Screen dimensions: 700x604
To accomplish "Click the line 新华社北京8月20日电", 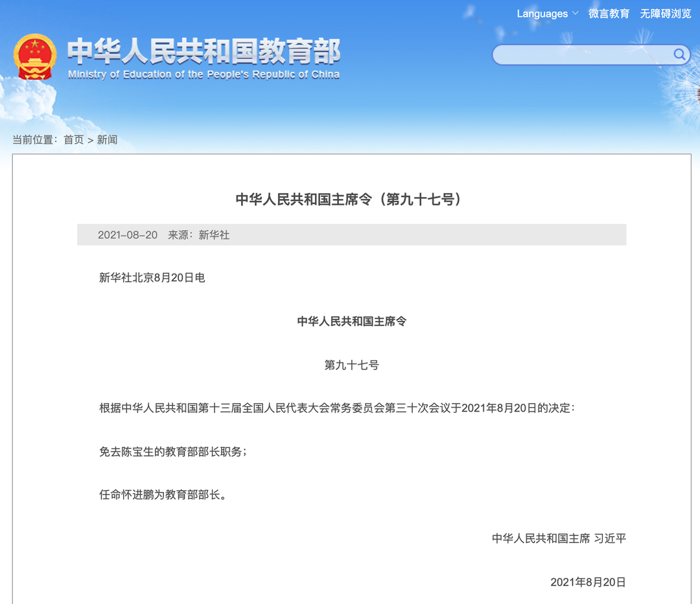I will [x=152, y=277].
